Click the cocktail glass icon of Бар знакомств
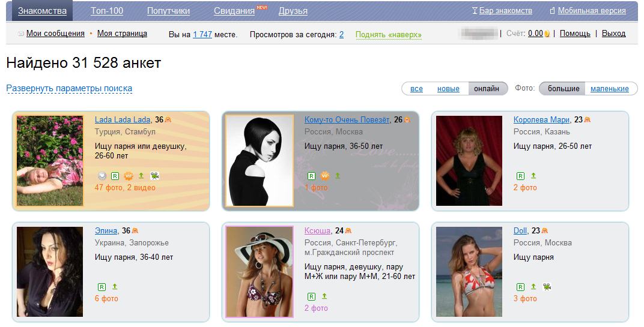The image size is (644, 327). point(475,11)
